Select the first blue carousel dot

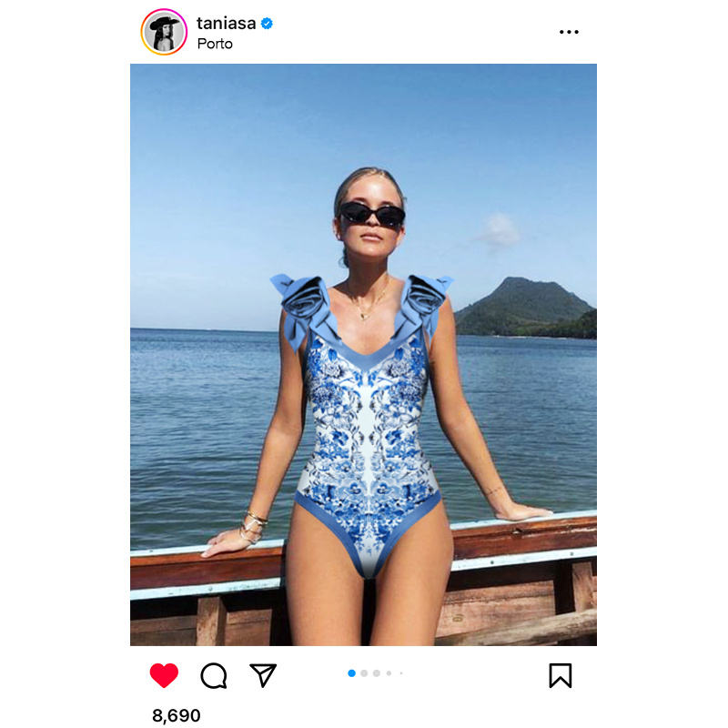(x=352, y=673)
